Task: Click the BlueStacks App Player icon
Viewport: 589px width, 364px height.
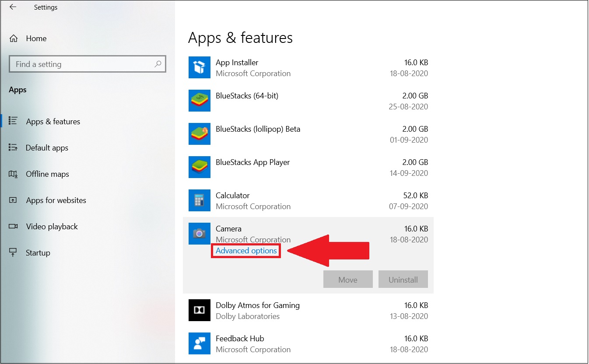Action: pos(200,167)
